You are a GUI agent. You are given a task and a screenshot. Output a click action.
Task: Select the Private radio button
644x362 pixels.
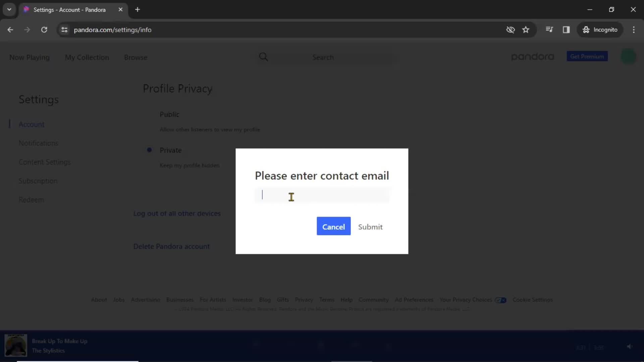(x=150, y=150)
